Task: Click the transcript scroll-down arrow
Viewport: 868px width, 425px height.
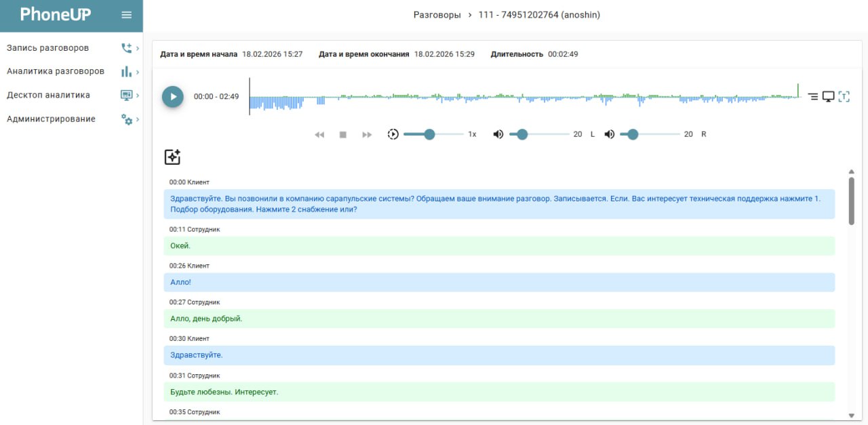Action: pyautogui.click(x=851, y=415)
